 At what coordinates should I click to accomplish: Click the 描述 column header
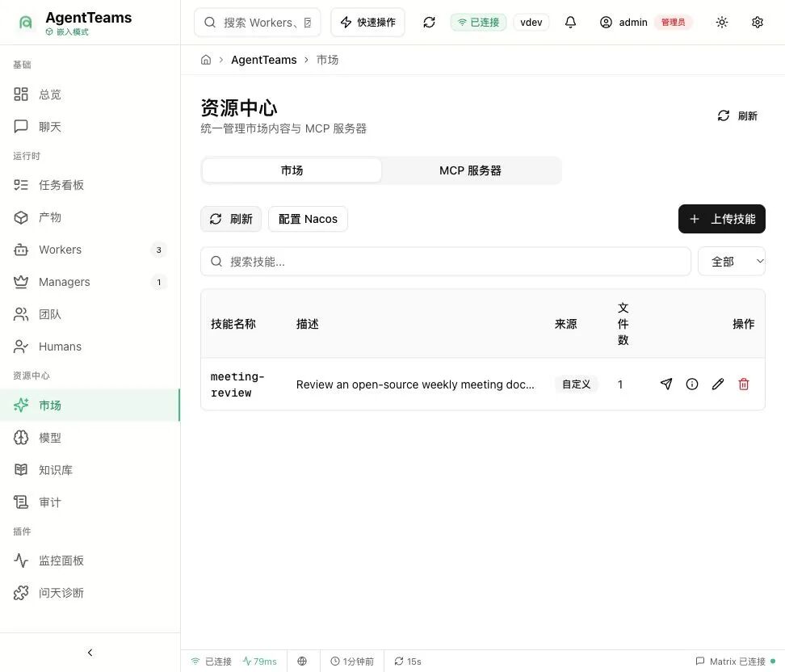(x=308, y=324)
